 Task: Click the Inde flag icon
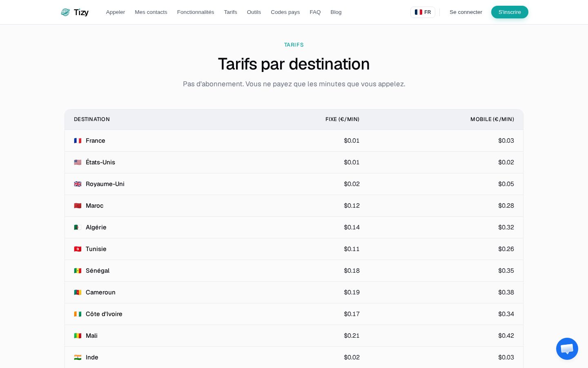click(78, 357)
